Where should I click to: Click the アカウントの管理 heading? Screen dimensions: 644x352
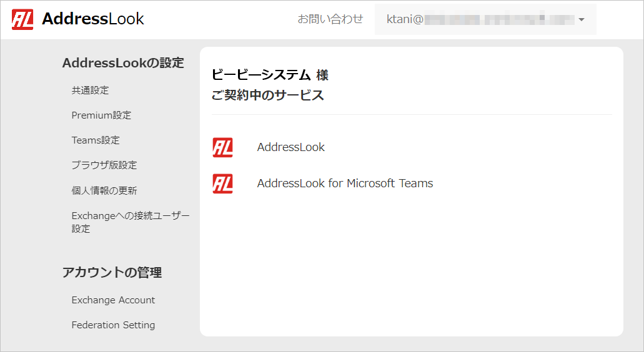tap(112, 272)
